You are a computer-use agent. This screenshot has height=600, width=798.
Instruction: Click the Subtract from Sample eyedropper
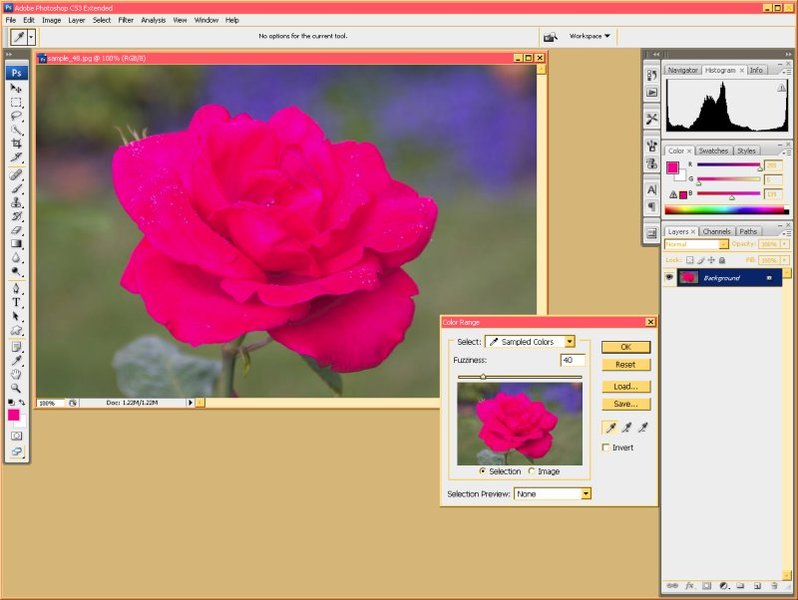pos(645,427)
